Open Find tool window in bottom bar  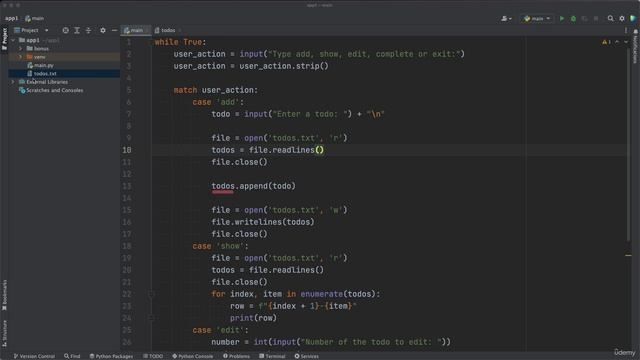72,356
